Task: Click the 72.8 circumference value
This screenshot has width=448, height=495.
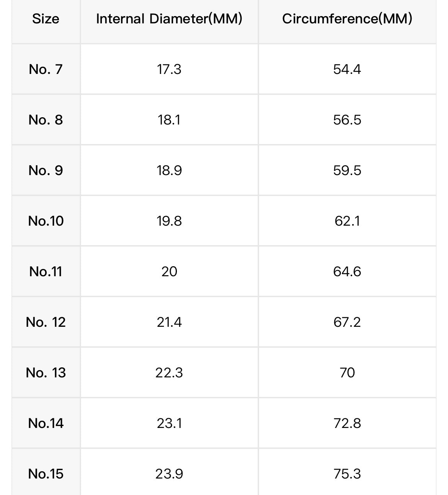Action: (x=347, y=423)
